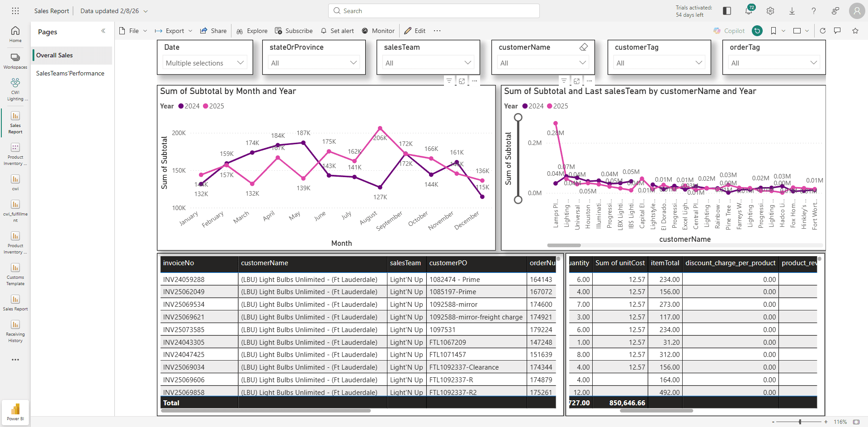The image size is (868, 427).
Task: Open the Copilot pane
Action: 729,31
